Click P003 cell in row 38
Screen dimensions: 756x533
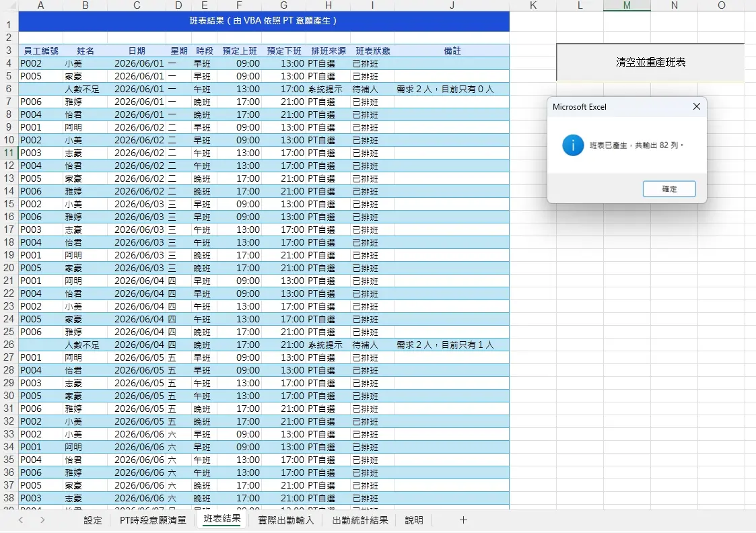pos(40,498)
